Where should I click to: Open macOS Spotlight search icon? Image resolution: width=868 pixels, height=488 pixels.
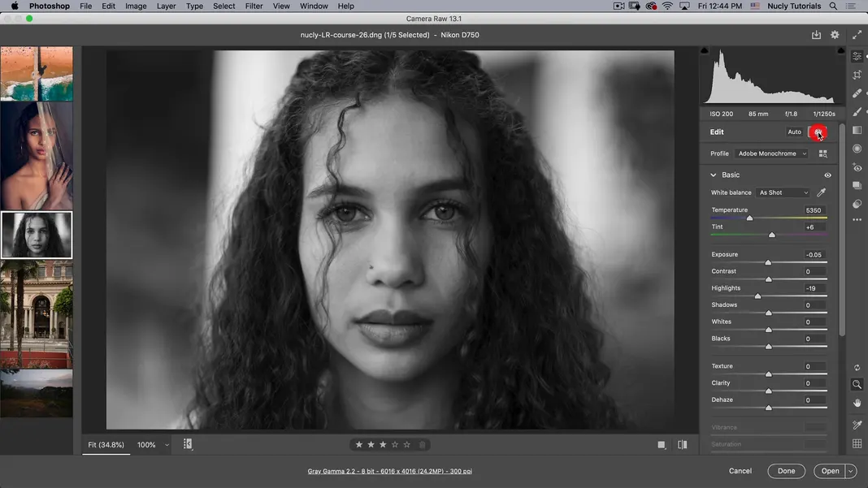click(833, 6)
